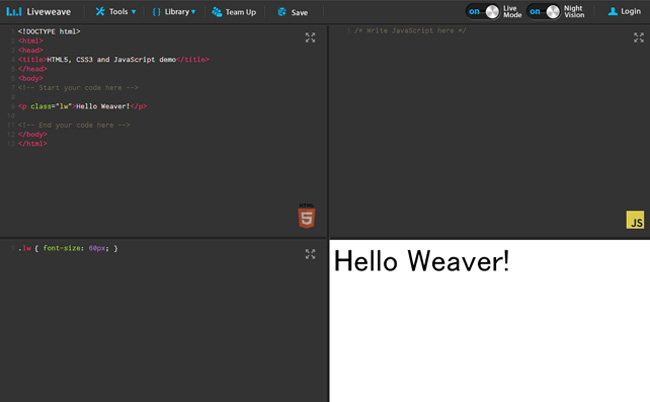Click the 'End your code here' comment
Screen dimensions: 650x402
click(x=74, y=125)
